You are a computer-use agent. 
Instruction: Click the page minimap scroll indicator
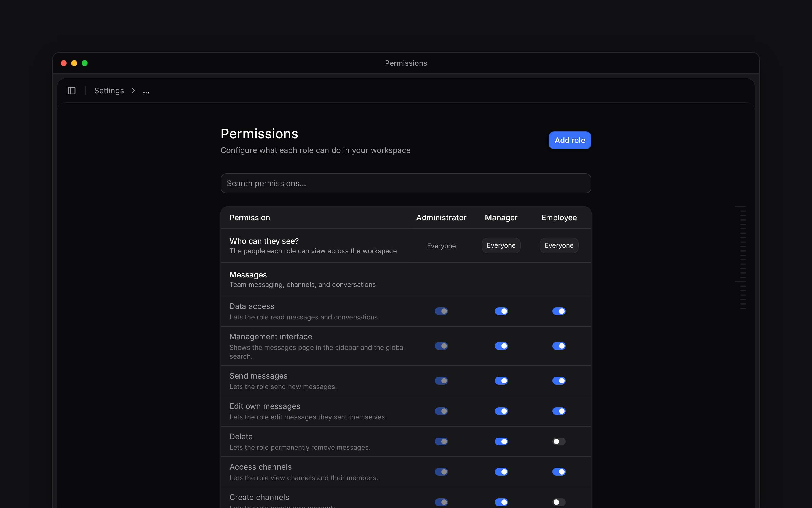pos(741,257)
